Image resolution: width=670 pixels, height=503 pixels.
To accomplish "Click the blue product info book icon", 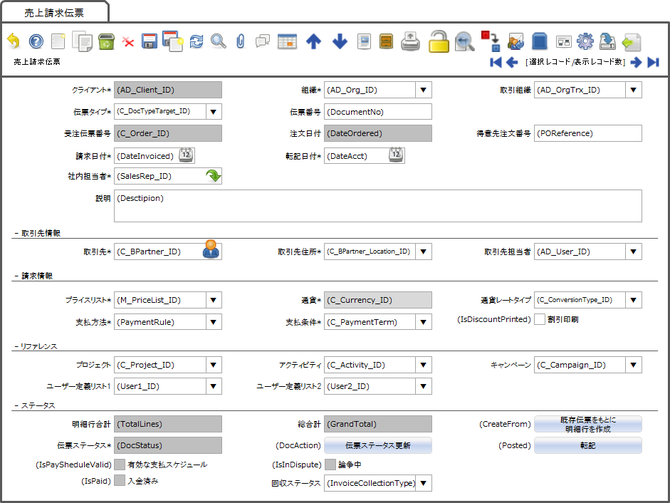I will click(540, 41).
